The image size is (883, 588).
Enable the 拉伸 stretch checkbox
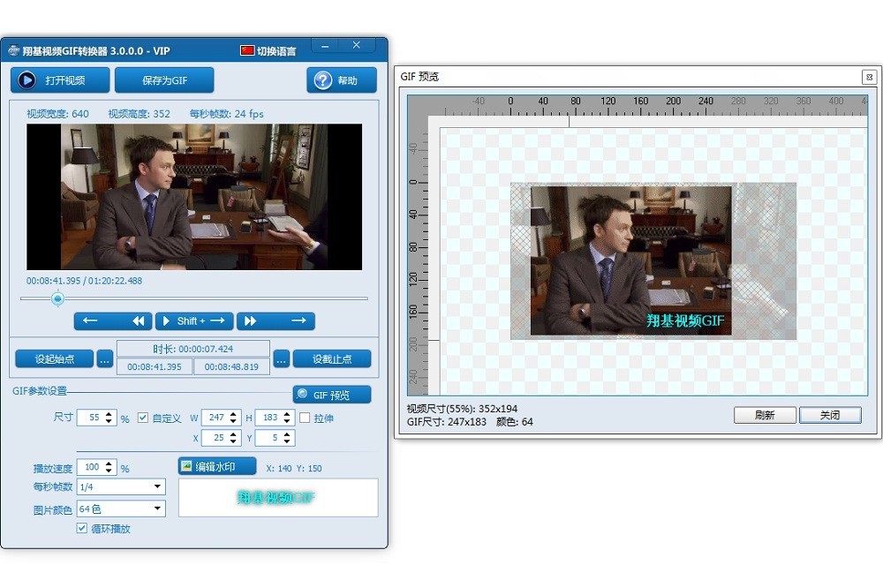[x=305, y=418]
